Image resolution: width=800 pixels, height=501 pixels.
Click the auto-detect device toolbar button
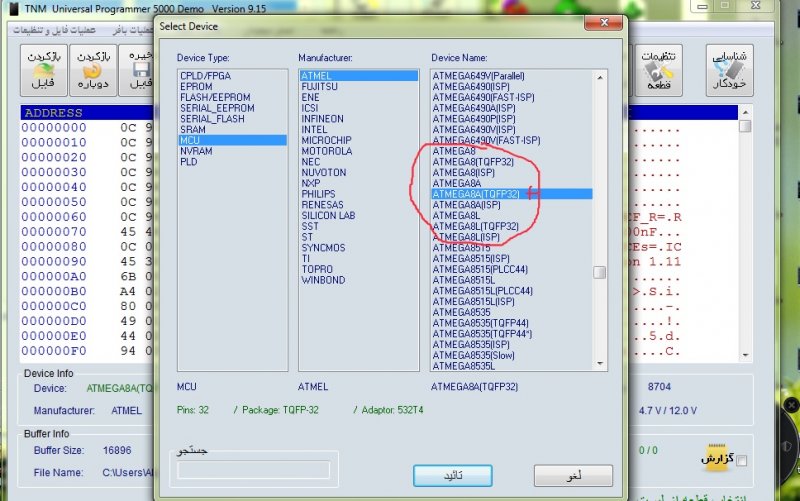(730, 70)
